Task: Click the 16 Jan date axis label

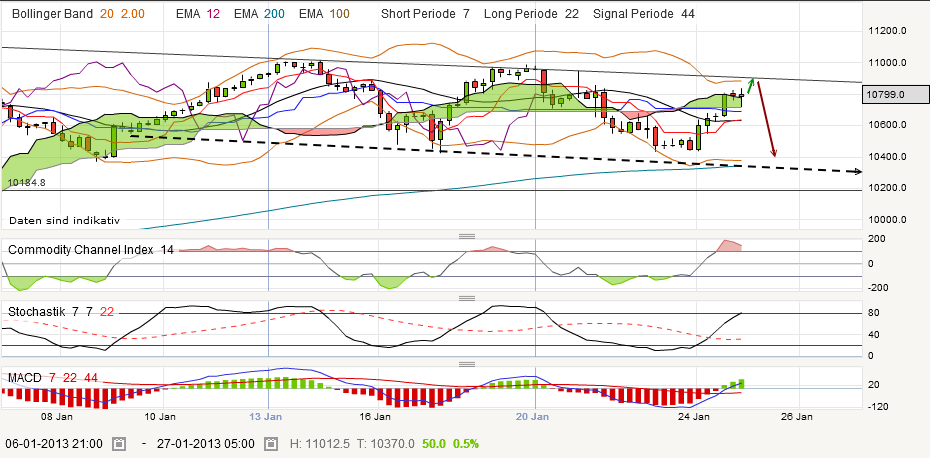Action: 374,416
